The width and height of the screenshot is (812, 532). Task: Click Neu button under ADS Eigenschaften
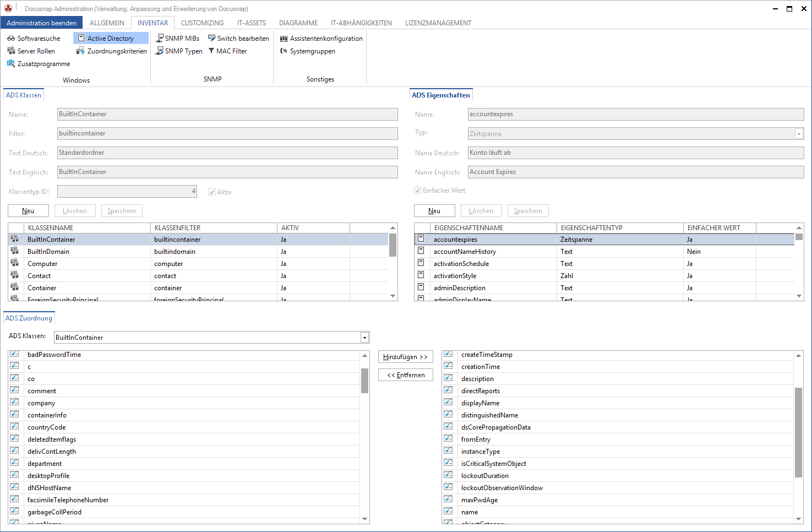click(434, 211)
